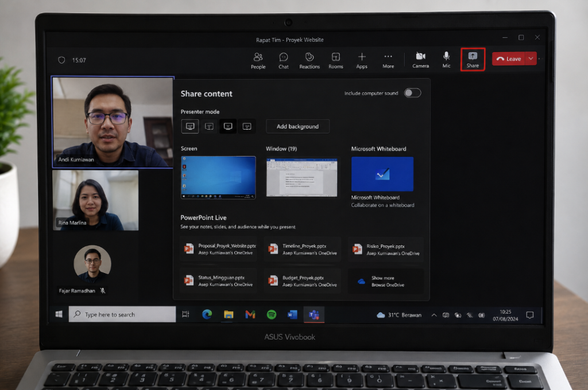The width and height of the screenshot is (588, 390).
Task: Open Word from taskbar
Action: coord(292,314)
